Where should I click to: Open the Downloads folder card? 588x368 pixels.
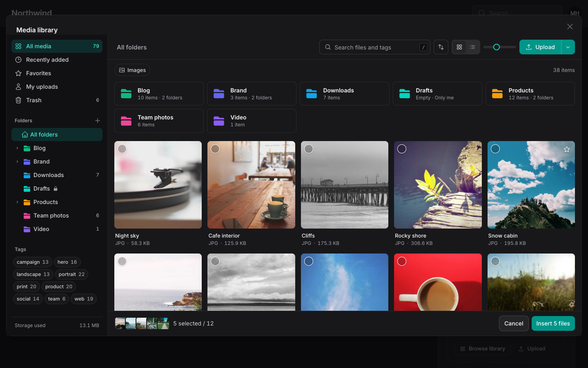pyautogui.click(x=344, y=94)
